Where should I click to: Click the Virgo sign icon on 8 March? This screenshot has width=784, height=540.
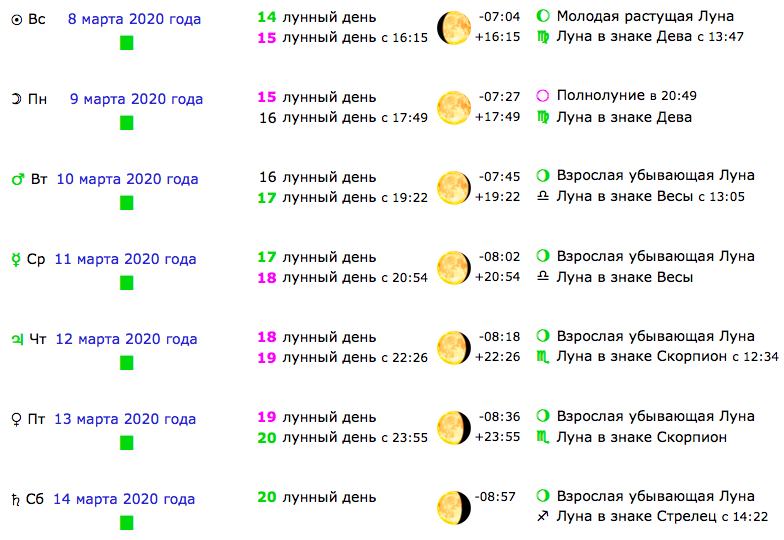543,37
